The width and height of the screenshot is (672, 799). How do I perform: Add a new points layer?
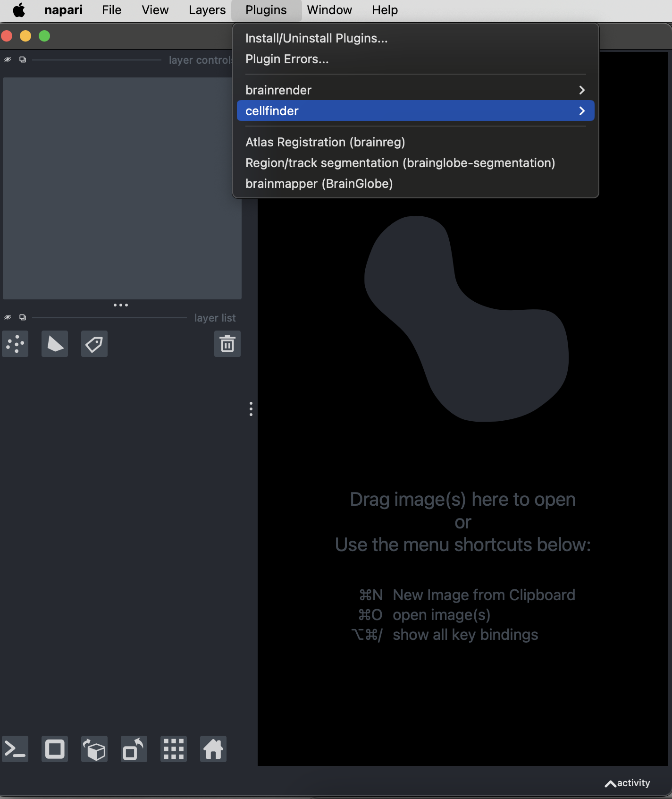pos(15,344)
